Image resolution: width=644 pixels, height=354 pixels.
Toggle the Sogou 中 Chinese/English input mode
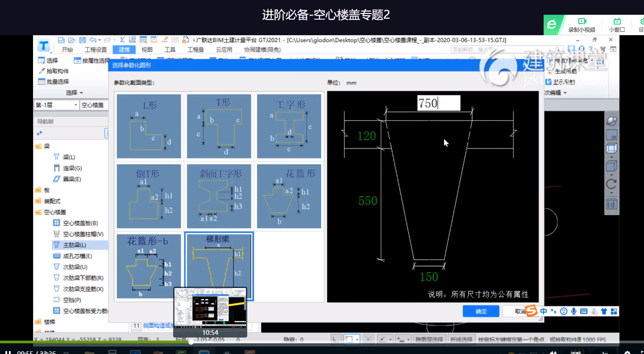click(x=544, y=311)
